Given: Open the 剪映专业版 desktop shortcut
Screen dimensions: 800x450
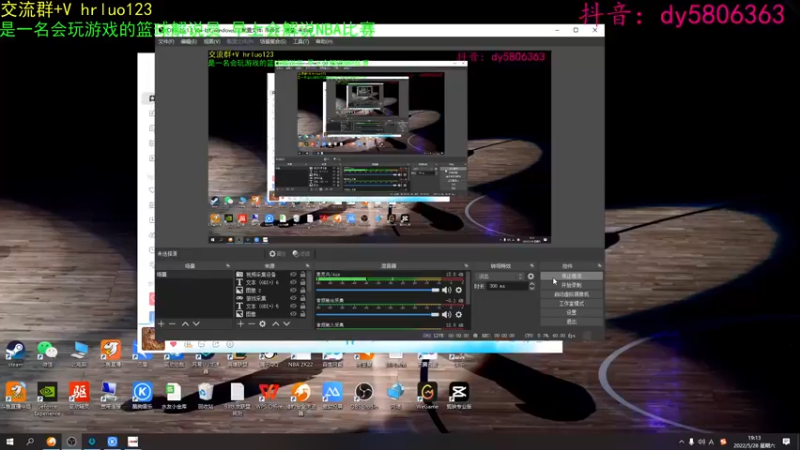Looking at the screenshot, I should [x=459, y=396].
